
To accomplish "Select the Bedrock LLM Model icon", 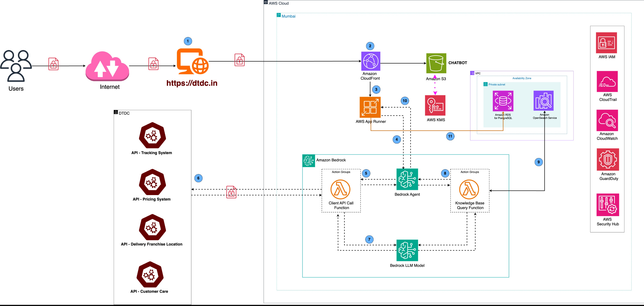I will [407, 250].
